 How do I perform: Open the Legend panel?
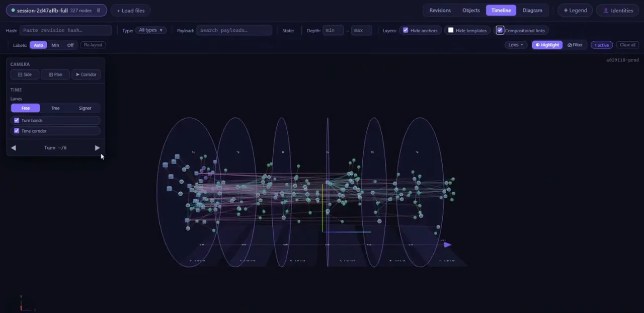point(575,10)
